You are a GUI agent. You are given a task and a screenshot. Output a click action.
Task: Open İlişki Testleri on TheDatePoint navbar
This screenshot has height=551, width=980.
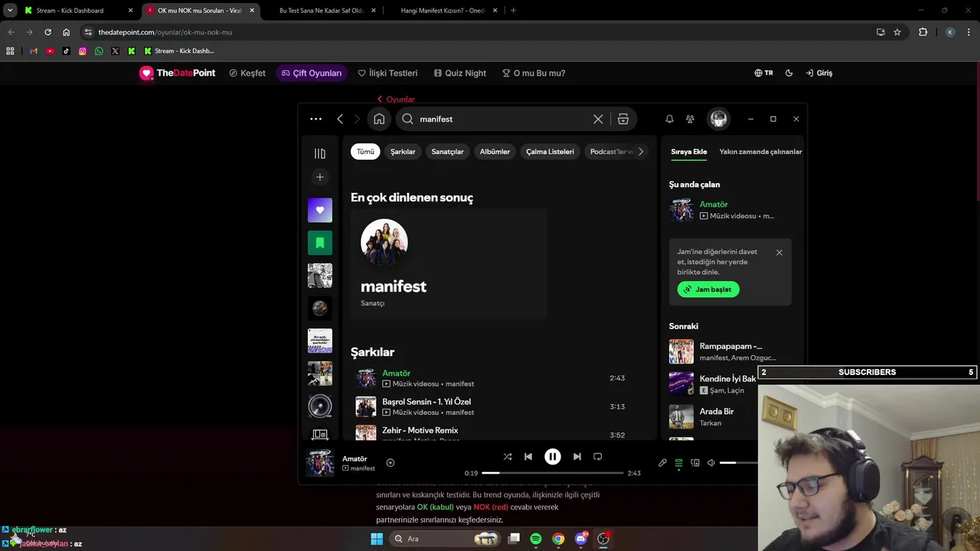(x=387, y=73)
